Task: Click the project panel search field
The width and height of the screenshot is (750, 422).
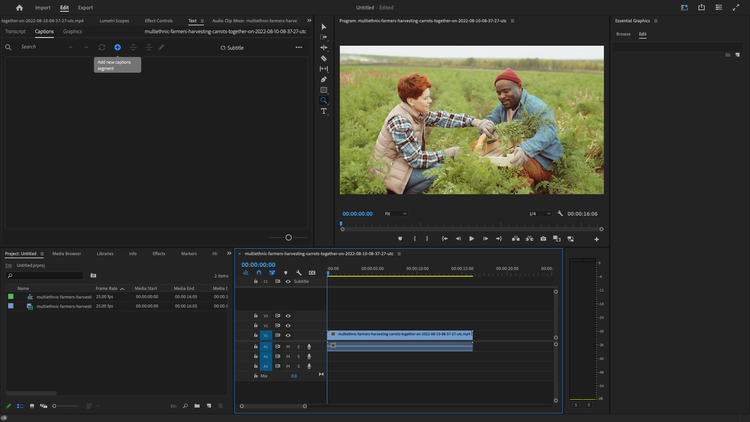Action: (45, 275)
